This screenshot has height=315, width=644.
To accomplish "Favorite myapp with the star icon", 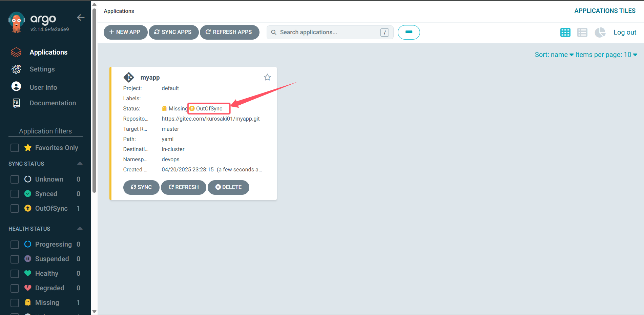I will click(267, 77).
